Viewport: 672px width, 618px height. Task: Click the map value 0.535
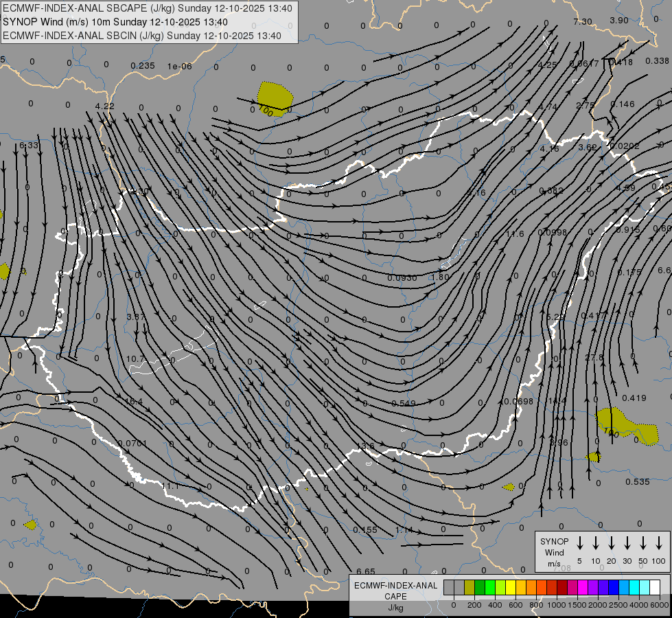coord(637,481)
